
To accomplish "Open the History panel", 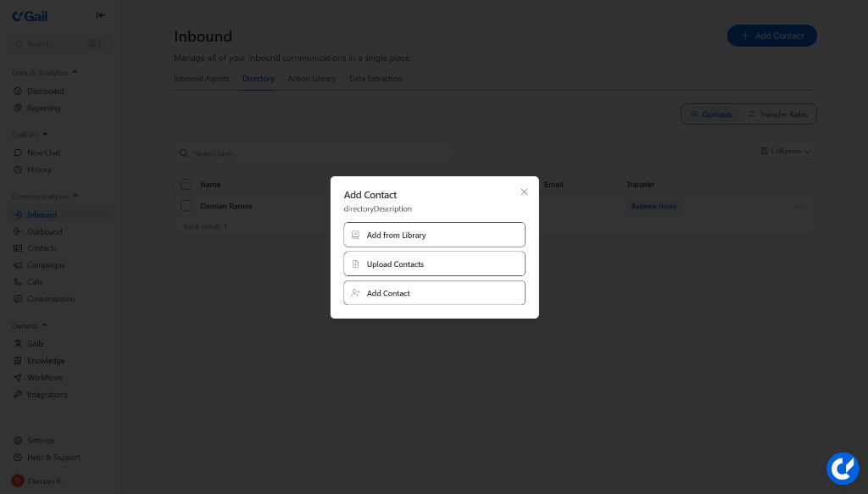I will click(39, 169).
